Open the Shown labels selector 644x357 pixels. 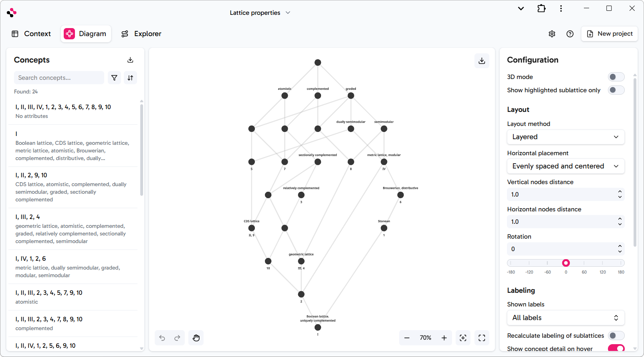pos(565,318)
